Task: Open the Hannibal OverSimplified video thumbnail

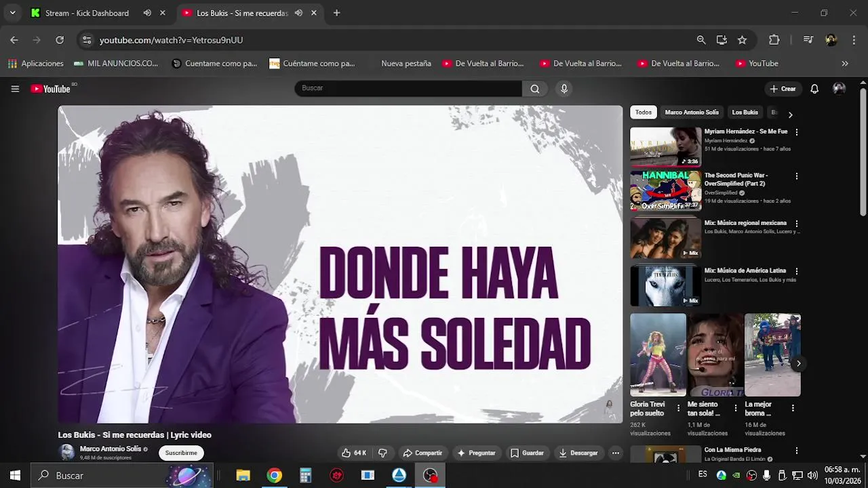Action: (665, 190)
